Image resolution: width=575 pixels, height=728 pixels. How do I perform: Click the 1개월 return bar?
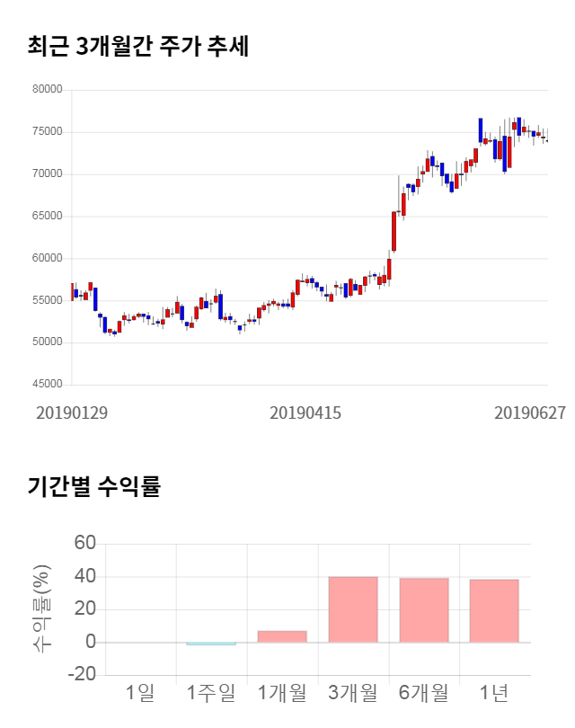coord(282,636)
